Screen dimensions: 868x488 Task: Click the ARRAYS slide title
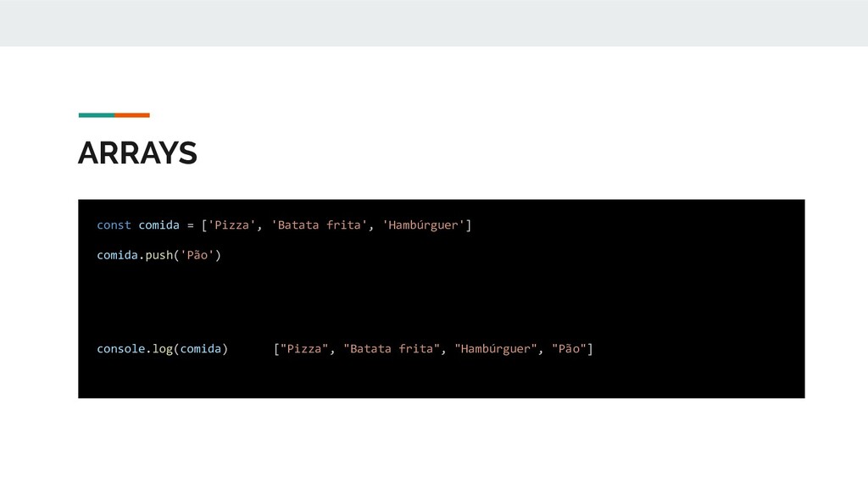tap(137, 152)
